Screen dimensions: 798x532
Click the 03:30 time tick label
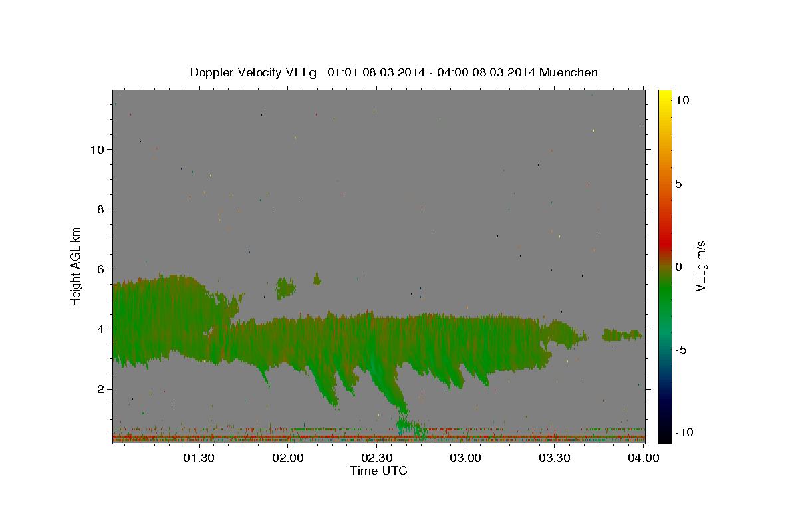pos(555,458)
